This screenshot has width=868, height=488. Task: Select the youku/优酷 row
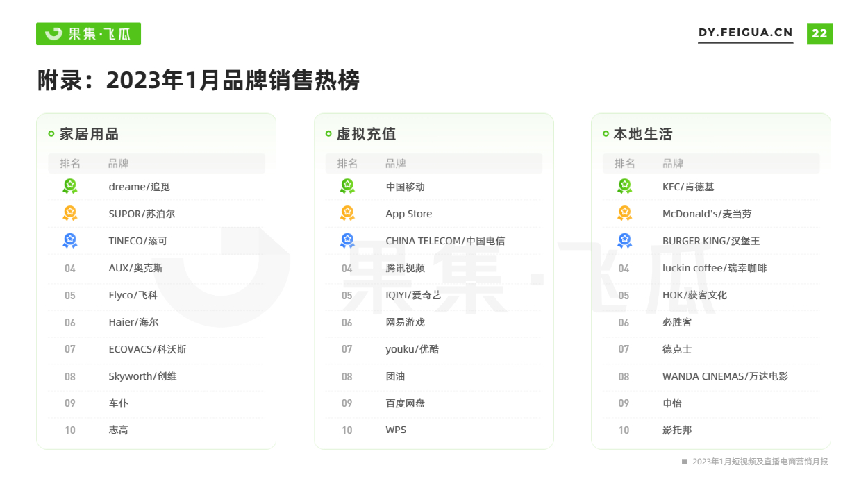[x=434, y=349]
